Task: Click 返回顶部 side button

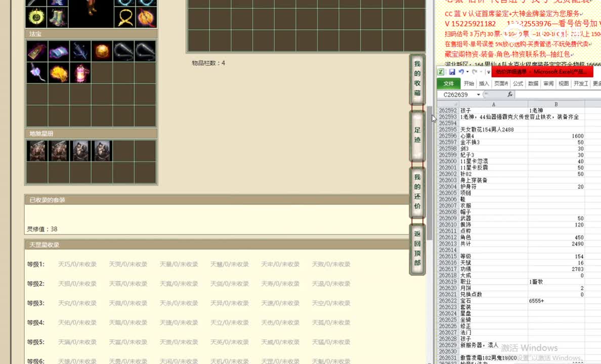Action: [417, 248]
